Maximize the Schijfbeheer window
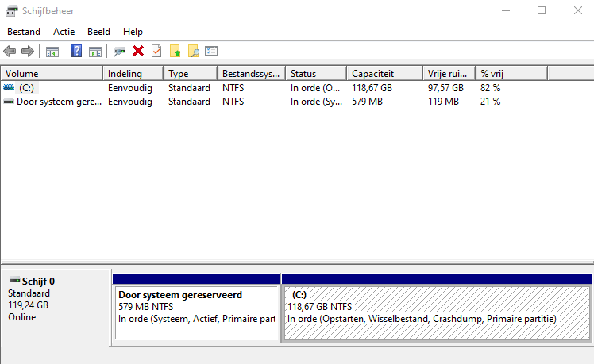This screenshot has height=364, width=594. (542, 10)
